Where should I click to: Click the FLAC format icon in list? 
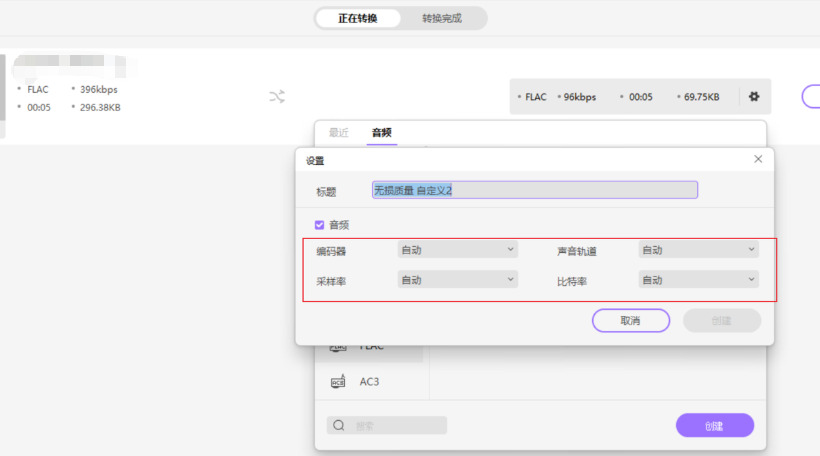[x=339, y=347]
